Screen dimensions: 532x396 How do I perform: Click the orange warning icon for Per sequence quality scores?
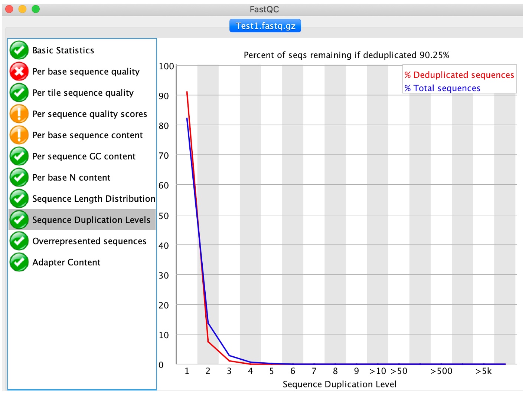[x=19, y=114]
